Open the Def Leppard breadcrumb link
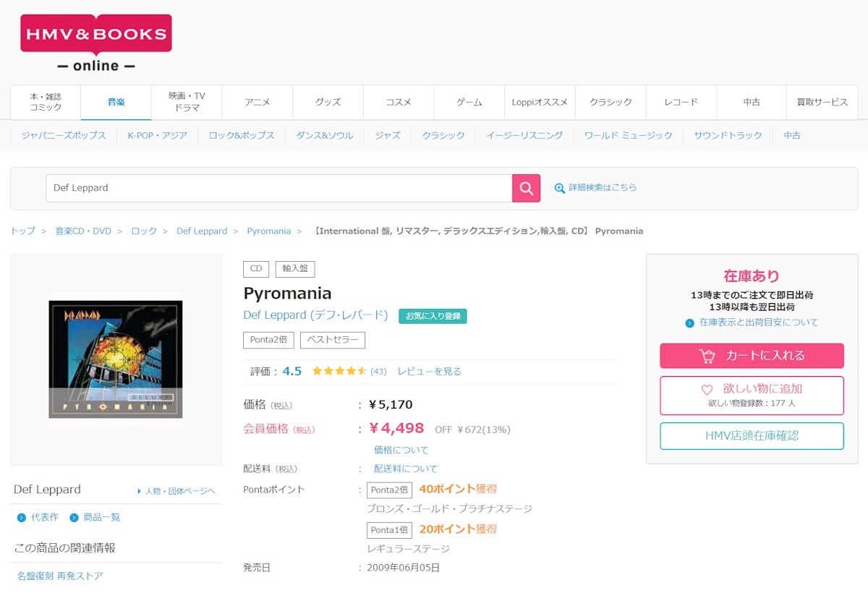The width and height of the screenshot is (868, 593). [202, 231]
